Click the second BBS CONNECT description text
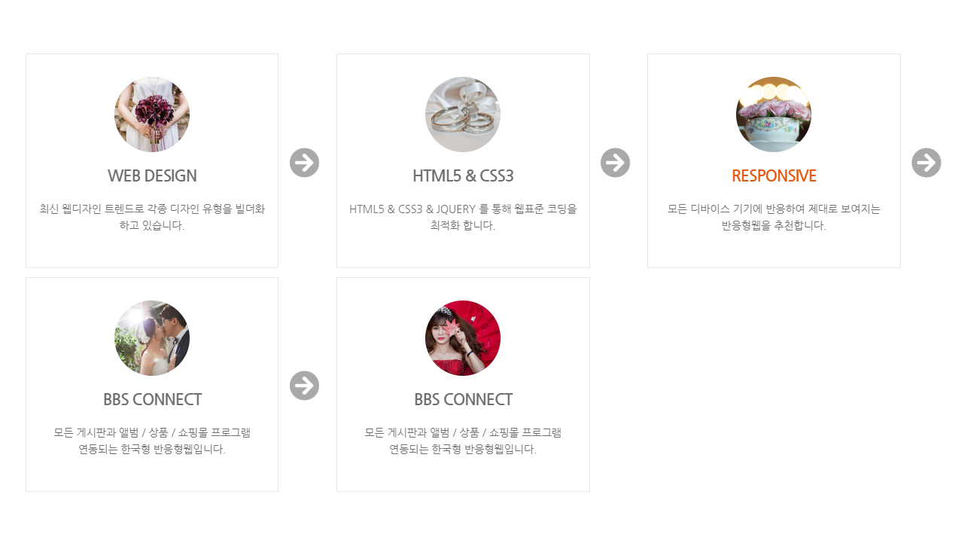Image resolution: width=980 pixels, height=540 pixels. 463,441
